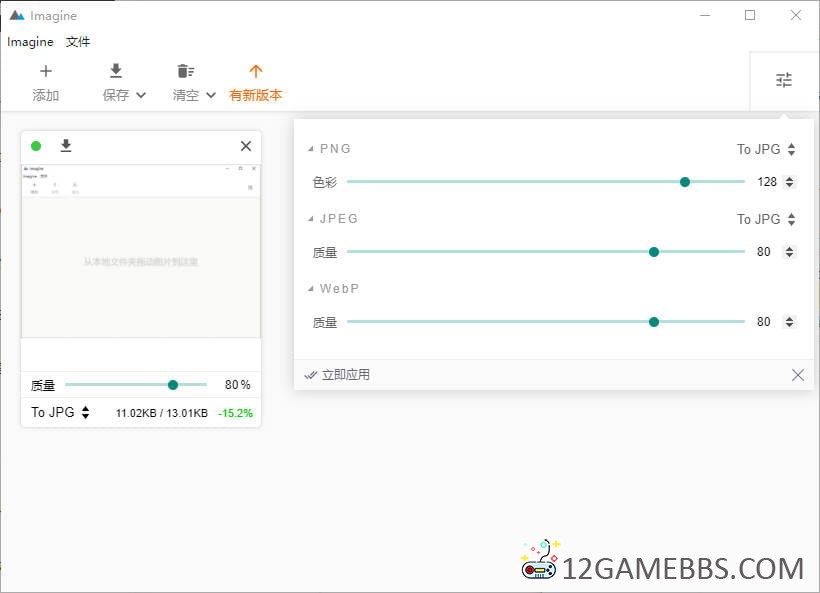Click the Add image plus icon
This screenshot has width=820, height=593.
click(x=46, y=72)
